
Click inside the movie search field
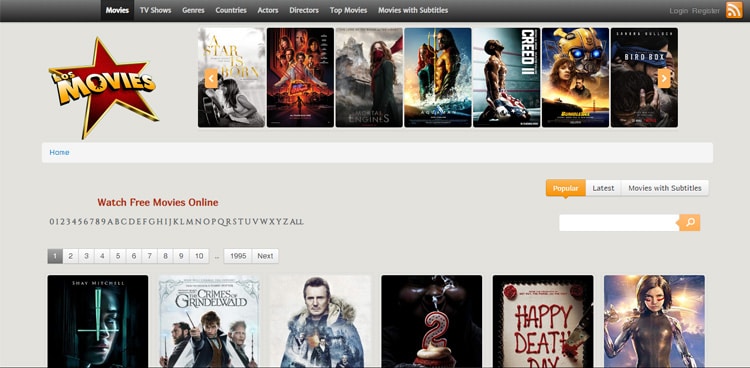pos(619,223)
